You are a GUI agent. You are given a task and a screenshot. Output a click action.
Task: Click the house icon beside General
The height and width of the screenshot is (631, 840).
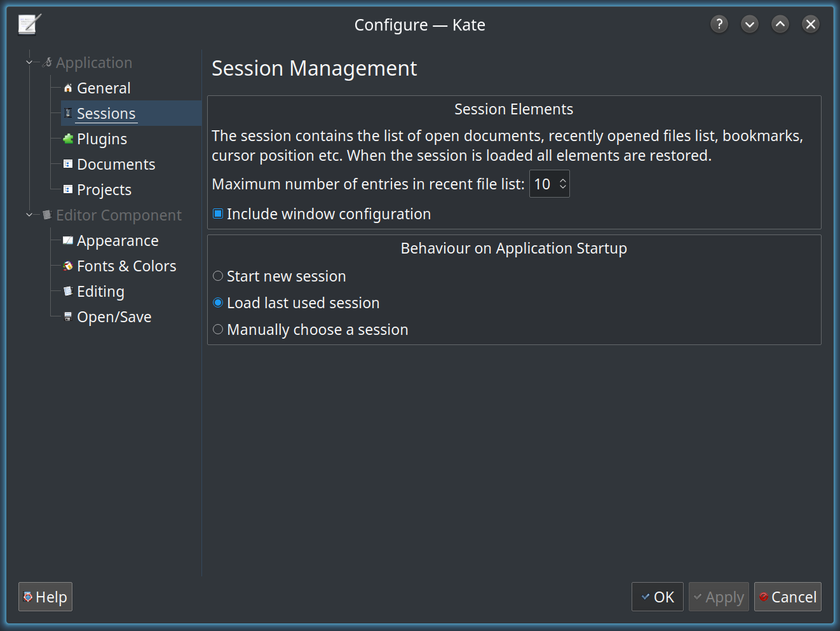68,88
